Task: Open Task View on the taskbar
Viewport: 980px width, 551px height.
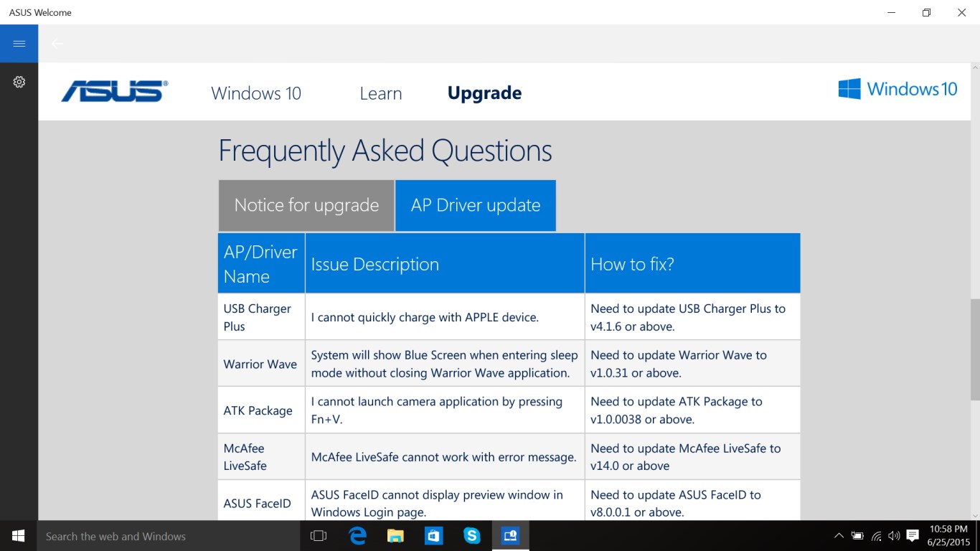Action: click(x=318, y=536)
